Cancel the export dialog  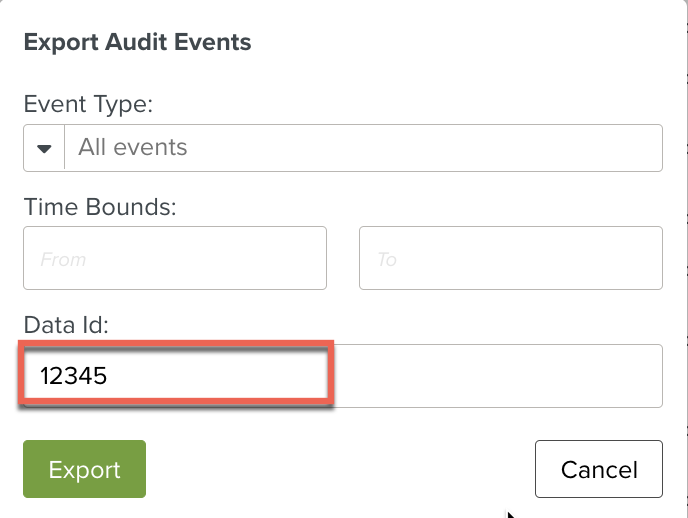point(598,469)
